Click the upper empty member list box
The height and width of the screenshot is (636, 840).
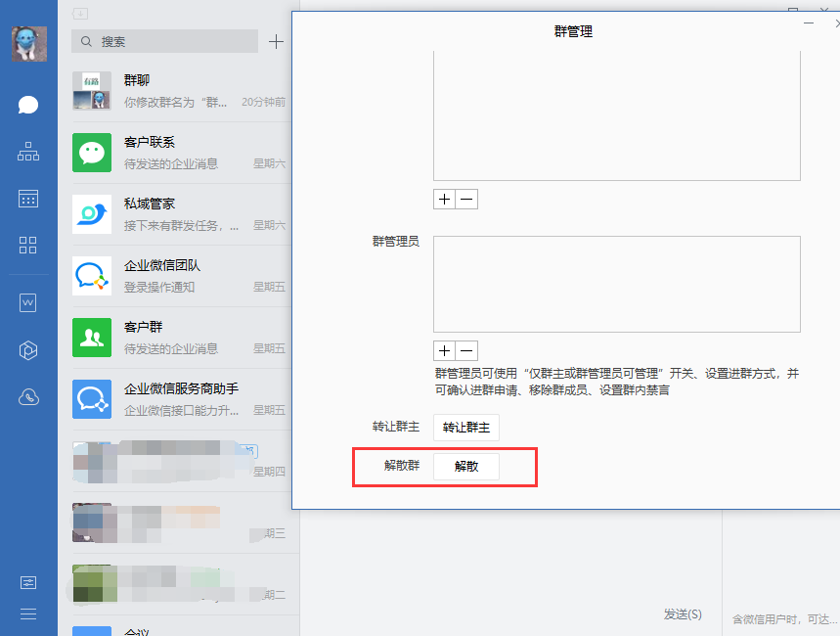(617, 115)
